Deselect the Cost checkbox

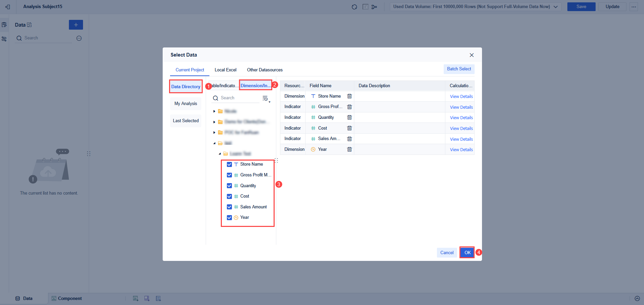point(229,196)
